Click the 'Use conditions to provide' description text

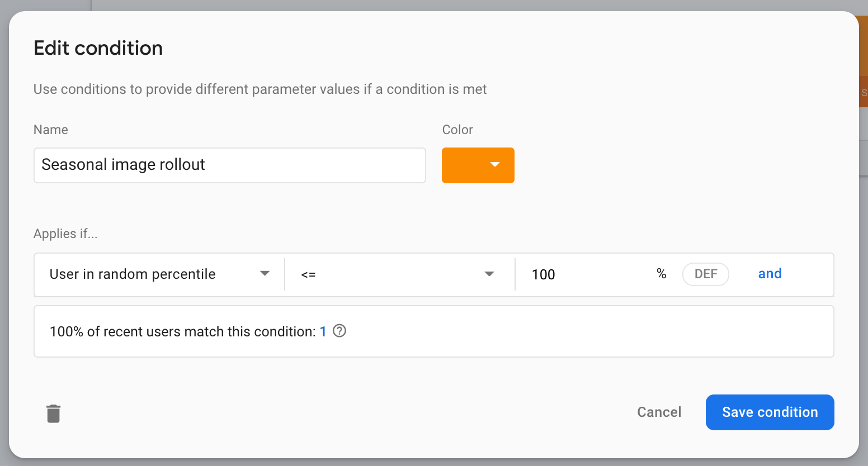[260, 89]
